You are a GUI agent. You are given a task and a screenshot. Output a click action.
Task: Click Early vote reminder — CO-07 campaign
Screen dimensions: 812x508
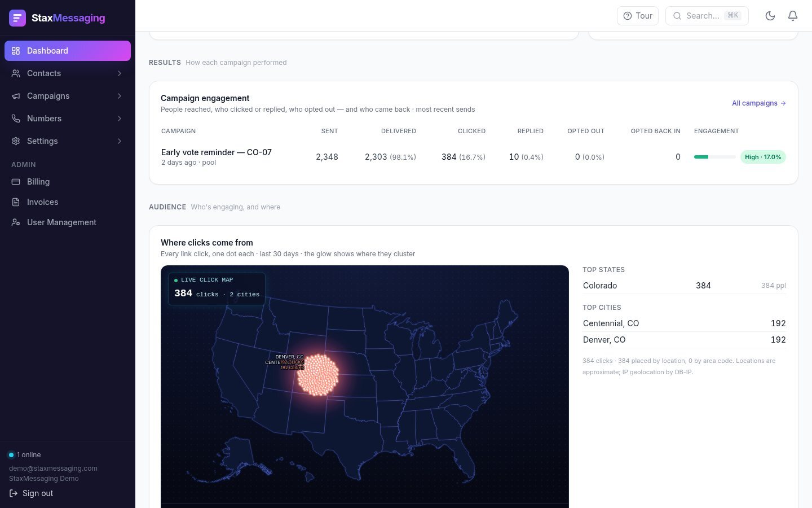click(x=217, y=152)
